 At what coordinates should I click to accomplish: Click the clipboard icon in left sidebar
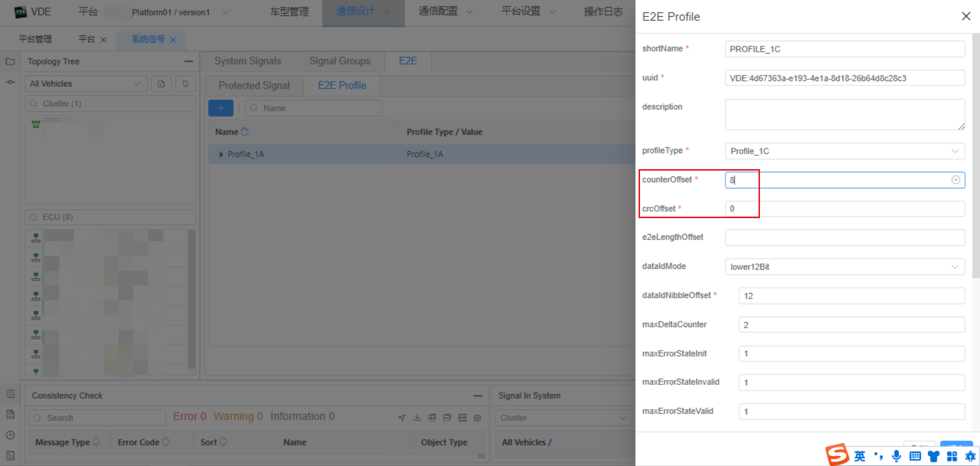pos(10,393)
